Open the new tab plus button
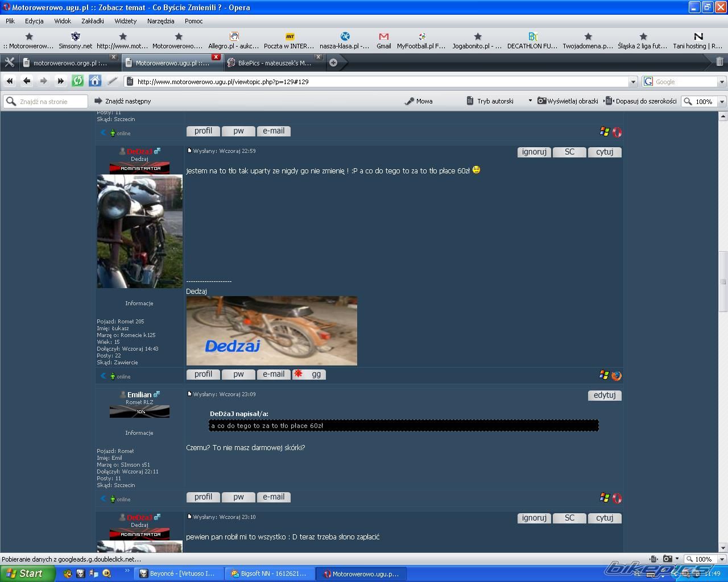The height and width of the screenshot is (582, 728). [333, 63]
